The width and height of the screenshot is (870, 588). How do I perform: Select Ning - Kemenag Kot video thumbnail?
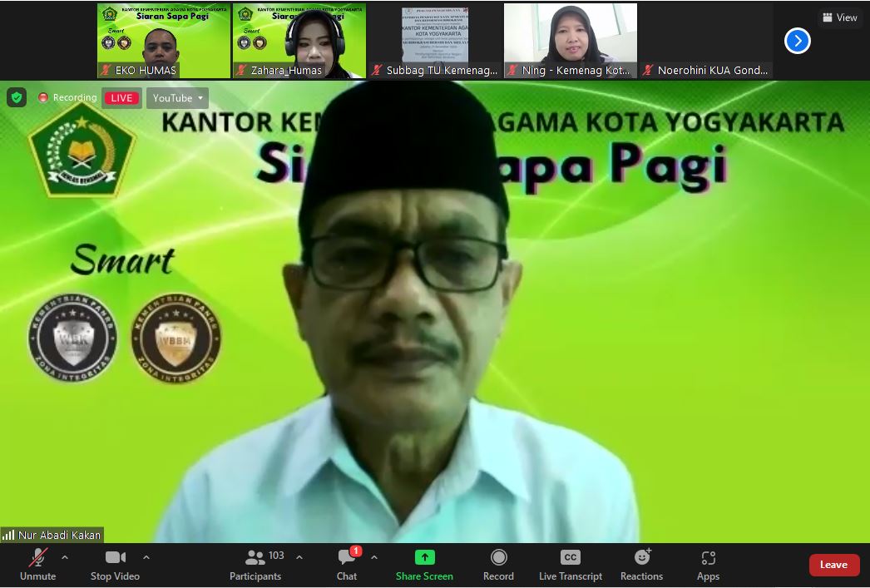[571, 41]
